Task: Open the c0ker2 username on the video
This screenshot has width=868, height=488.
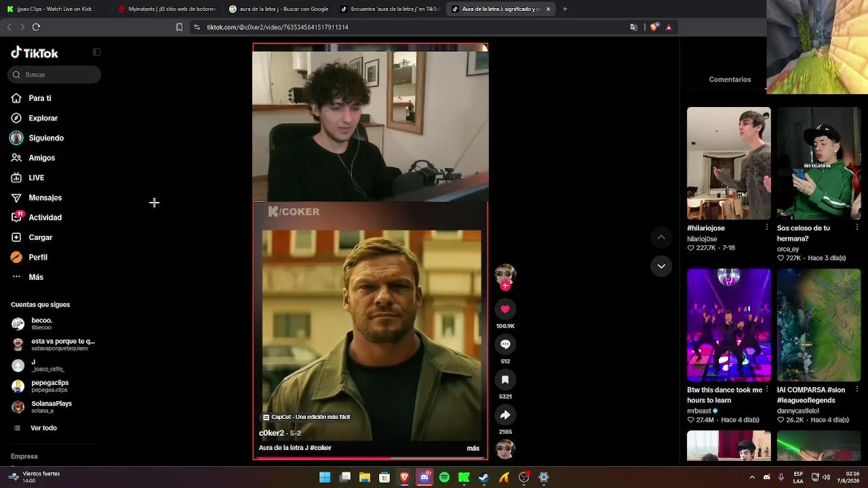Action: click(x=271, y=433)
